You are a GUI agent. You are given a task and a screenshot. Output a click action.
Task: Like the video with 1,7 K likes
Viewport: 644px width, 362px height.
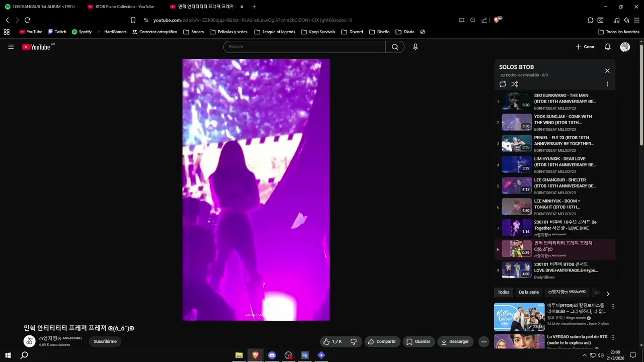(333, 341)
